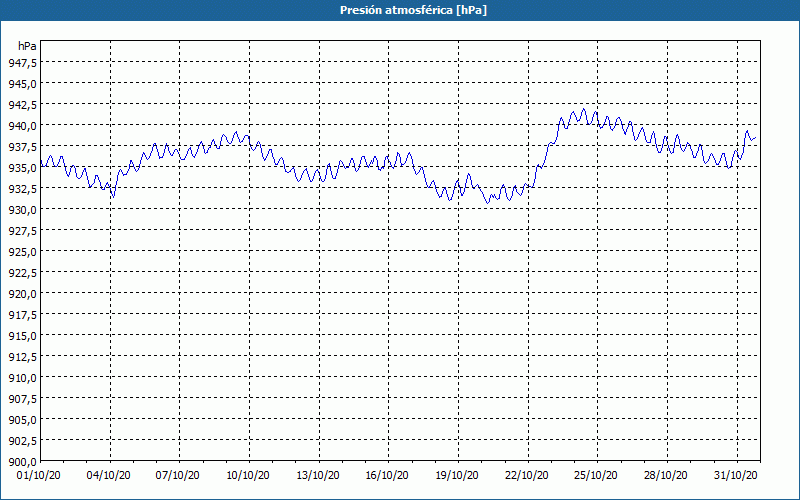Click the date label 16/10/20

click(x=387, y=476)
